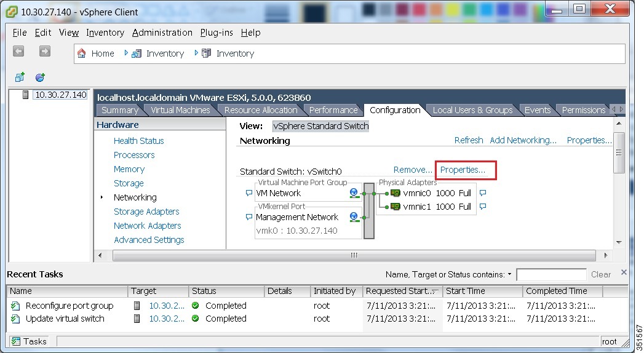Open the info bubble next to vmnic1

pyautogui.click(x=483, y=207)
